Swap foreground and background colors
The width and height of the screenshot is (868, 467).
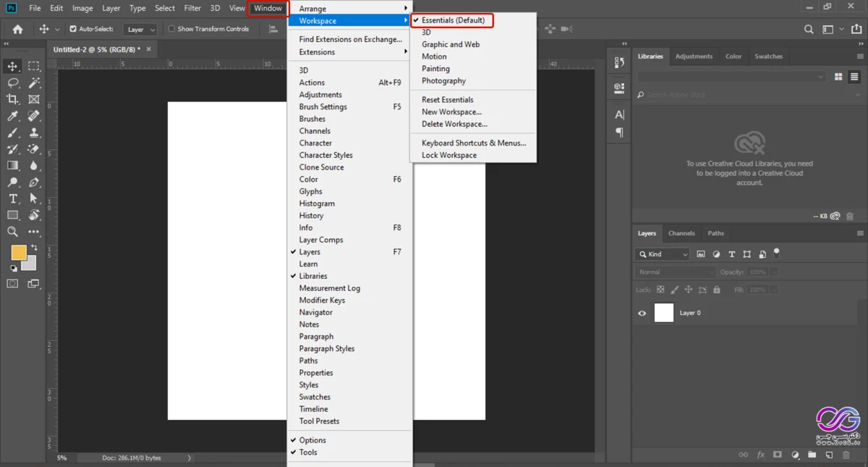pyautogui.click(x=34, y=248)
